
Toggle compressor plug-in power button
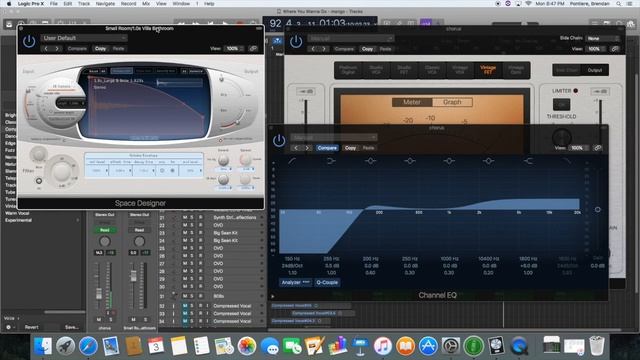pos(296,41)
